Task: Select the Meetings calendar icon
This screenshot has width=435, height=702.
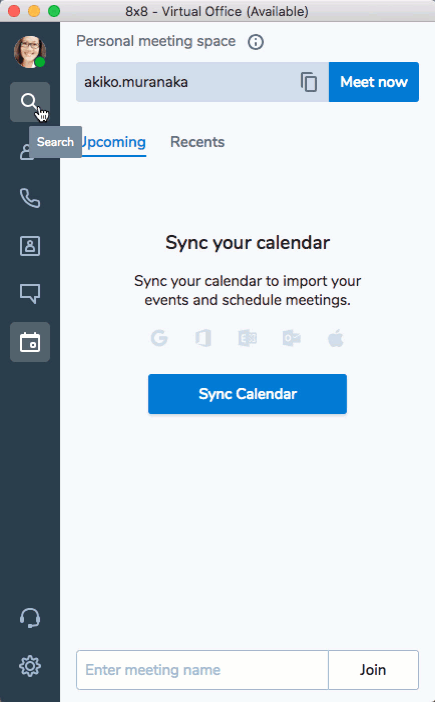Action: [x=30, y=342]
